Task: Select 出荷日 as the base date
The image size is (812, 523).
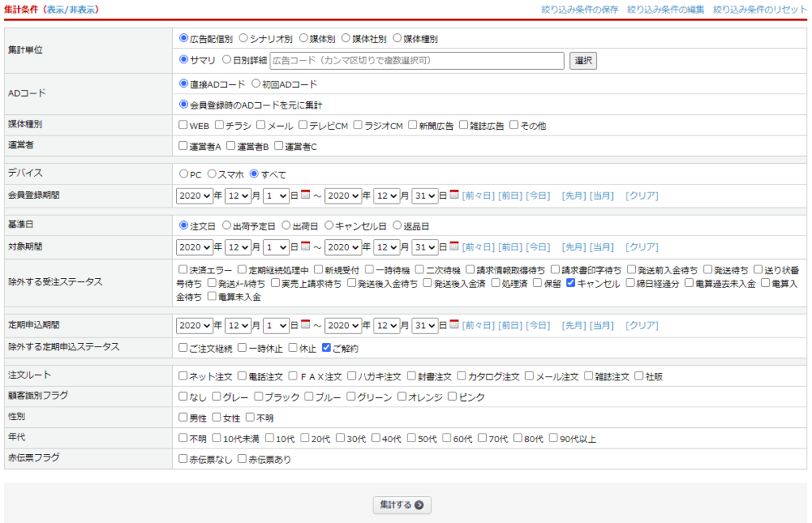Action: click(x=286, y=225)
